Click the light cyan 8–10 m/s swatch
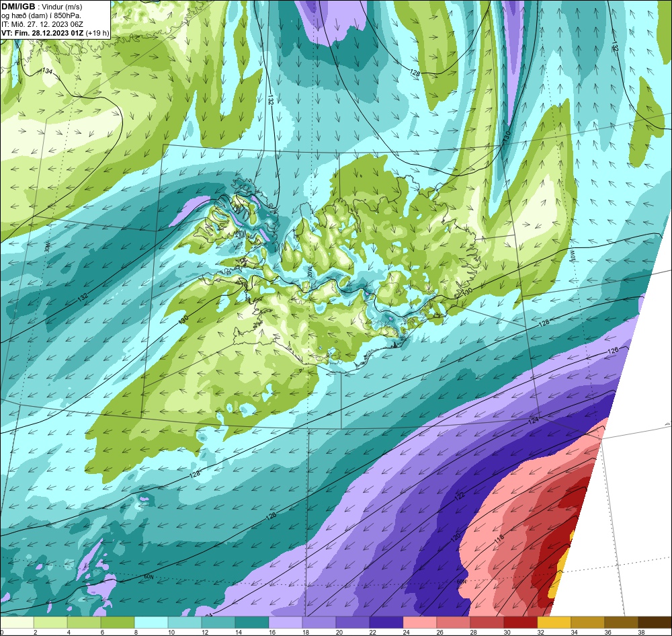 [151, 623]
